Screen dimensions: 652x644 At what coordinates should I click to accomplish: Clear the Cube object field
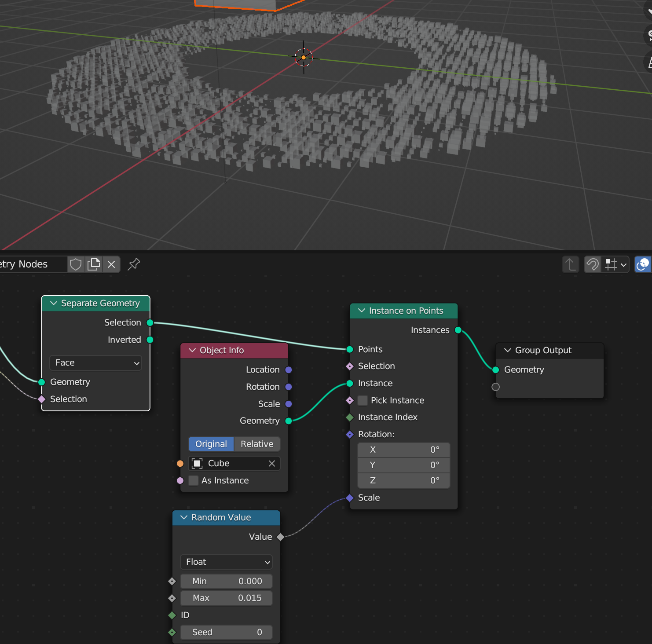(272, 464)
